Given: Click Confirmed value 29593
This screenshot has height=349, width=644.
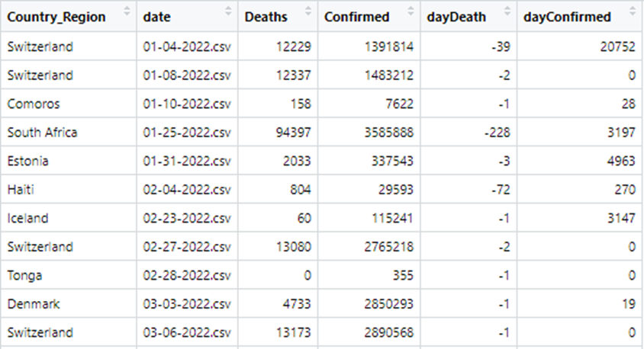Looking at the screenshot, I should pyautogui.click(x=396, y=190).
